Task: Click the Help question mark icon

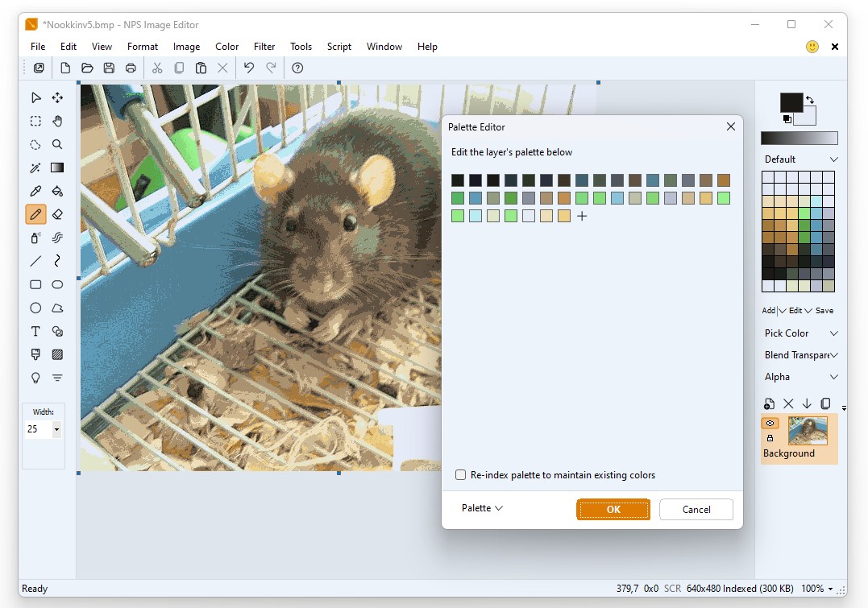Action: [297, 68]
